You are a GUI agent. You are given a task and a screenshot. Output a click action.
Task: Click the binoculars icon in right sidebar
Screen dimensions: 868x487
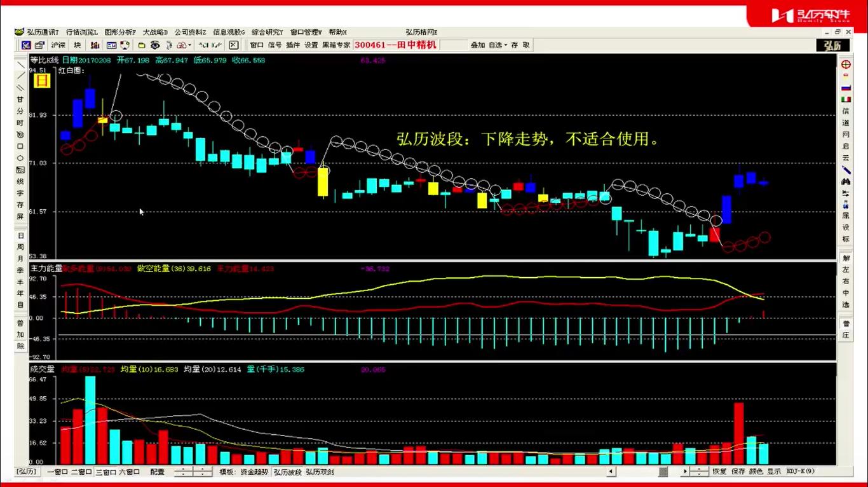pyautogui.click(x=846, y=182)
